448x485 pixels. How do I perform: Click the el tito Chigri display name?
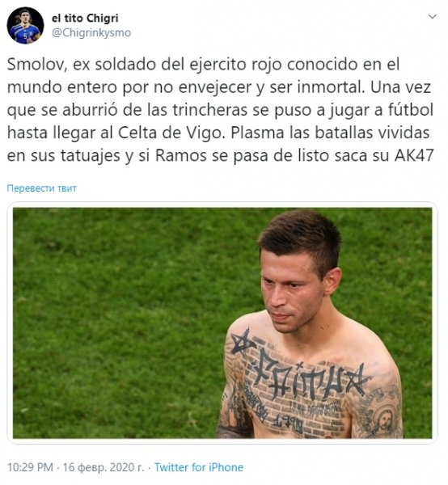pyautogui.click(x=85, y=18)
